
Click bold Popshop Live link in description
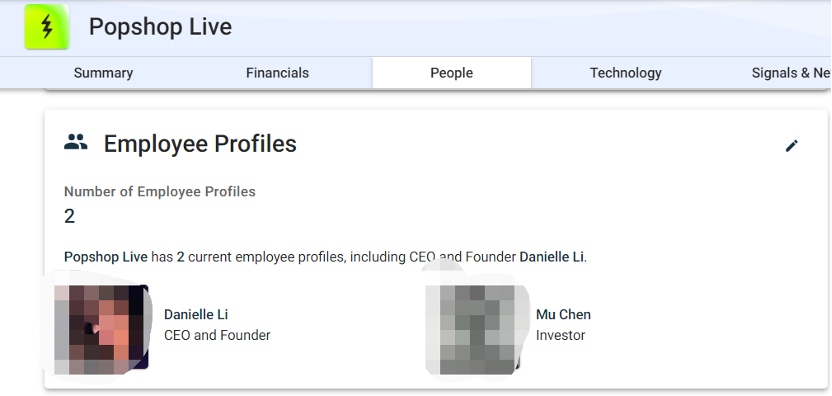pyautogui.click(x=106, y=257)
